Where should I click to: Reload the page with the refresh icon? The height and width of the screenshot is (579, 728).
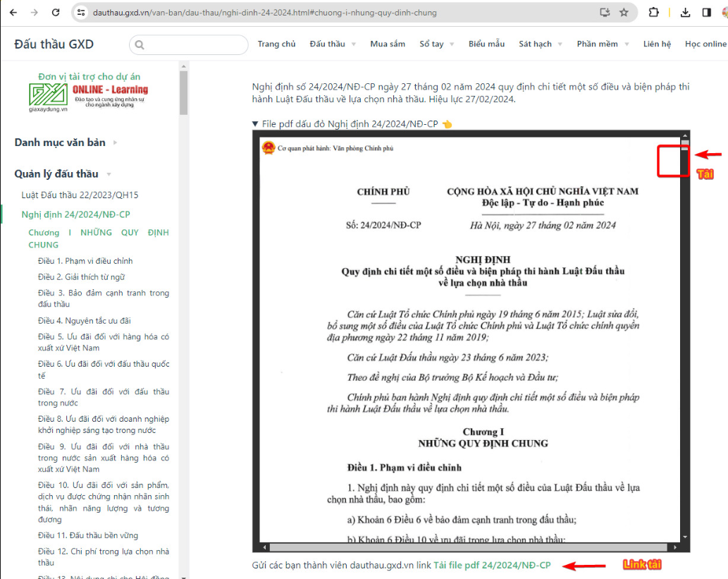[56, 13]
